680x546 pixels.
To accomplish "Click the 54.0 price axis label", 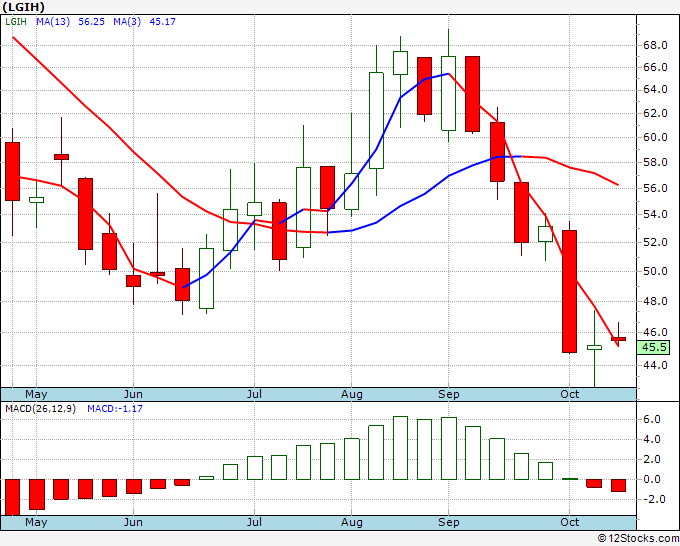I will (x=655, y=214).
